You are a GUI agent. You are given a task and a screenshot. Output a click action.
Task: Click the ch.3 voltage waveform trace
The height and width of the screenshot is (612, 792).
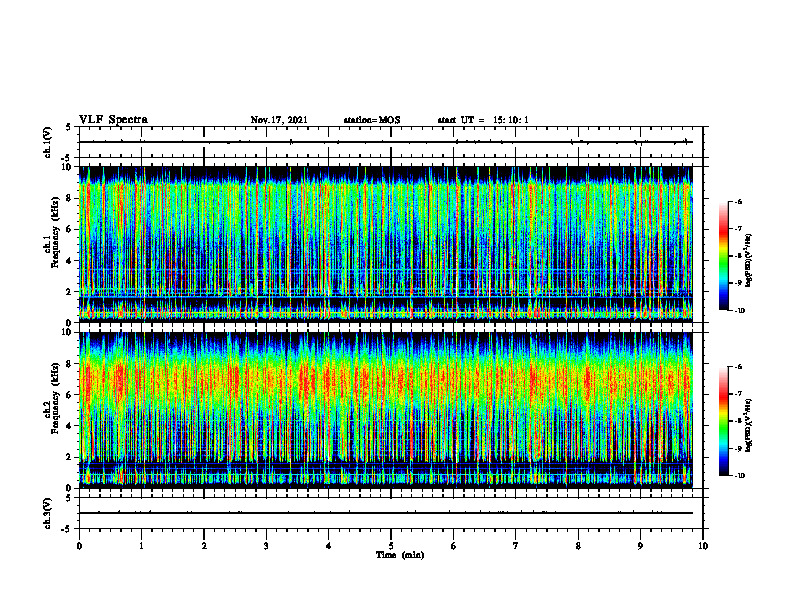click(x=386, y=513)
